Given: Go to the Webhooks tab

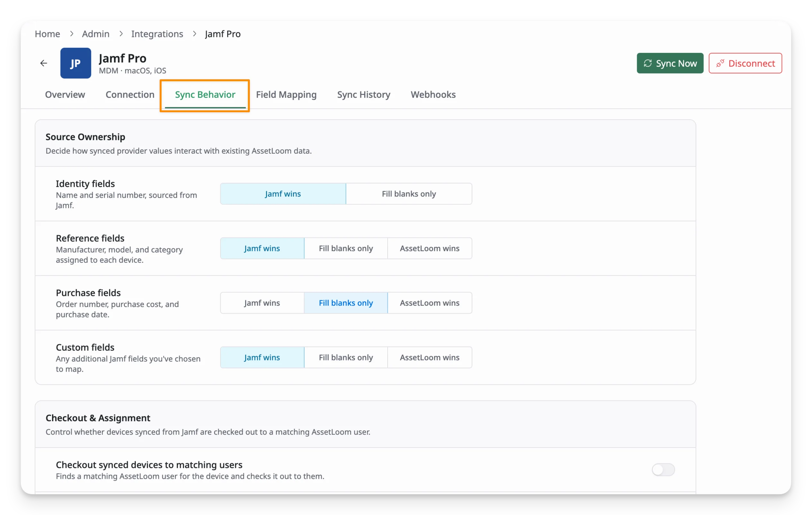Looking at the screenshot, I should [x=433, y=94].
